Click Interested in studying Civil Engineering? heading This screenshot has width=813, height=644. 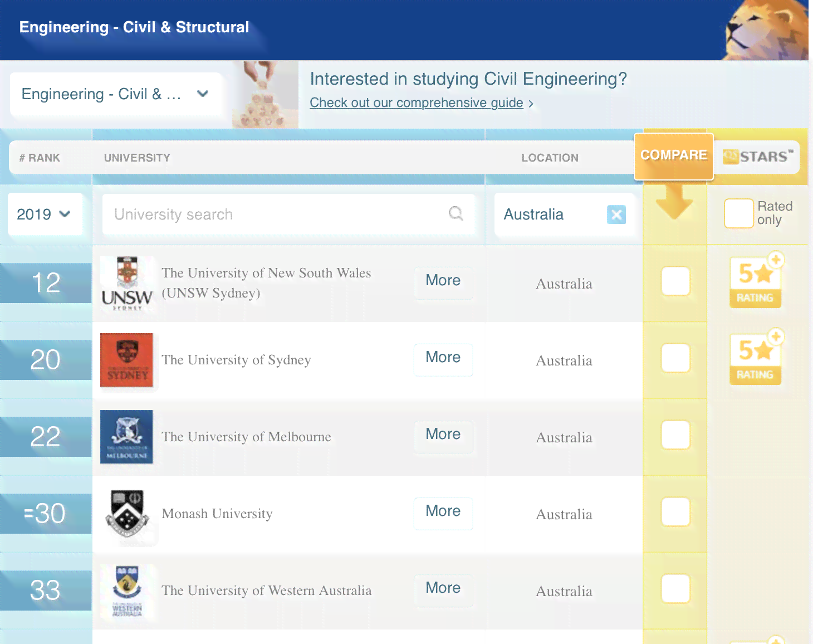pos(468,79)
